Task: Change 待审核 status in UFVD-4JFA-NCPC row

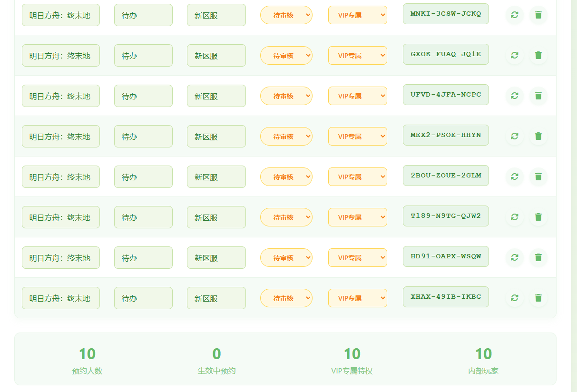Action: [286, 96]
